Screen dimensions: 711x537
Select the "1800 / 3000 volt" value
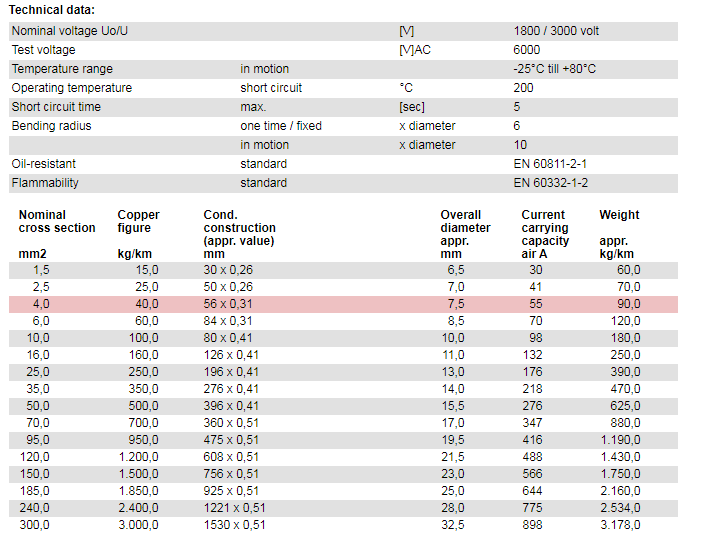coord(556,31)
